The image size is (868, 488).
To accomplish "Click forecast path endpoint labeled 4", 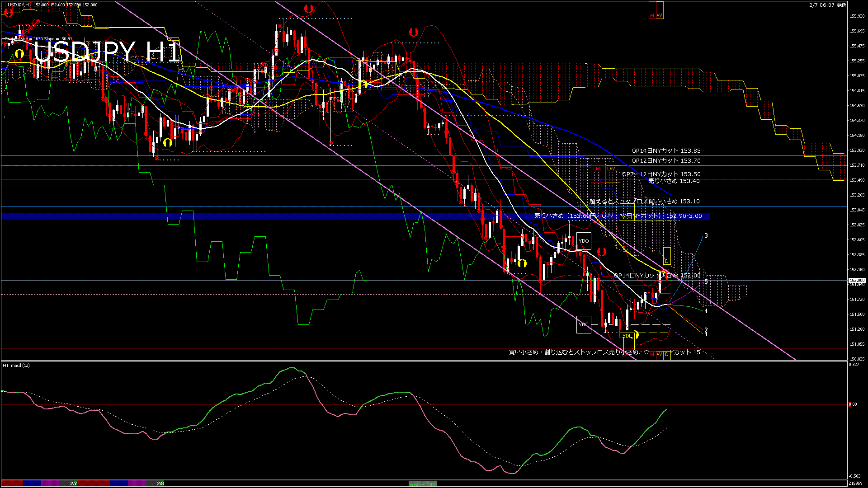I will [x=706, y=311].
